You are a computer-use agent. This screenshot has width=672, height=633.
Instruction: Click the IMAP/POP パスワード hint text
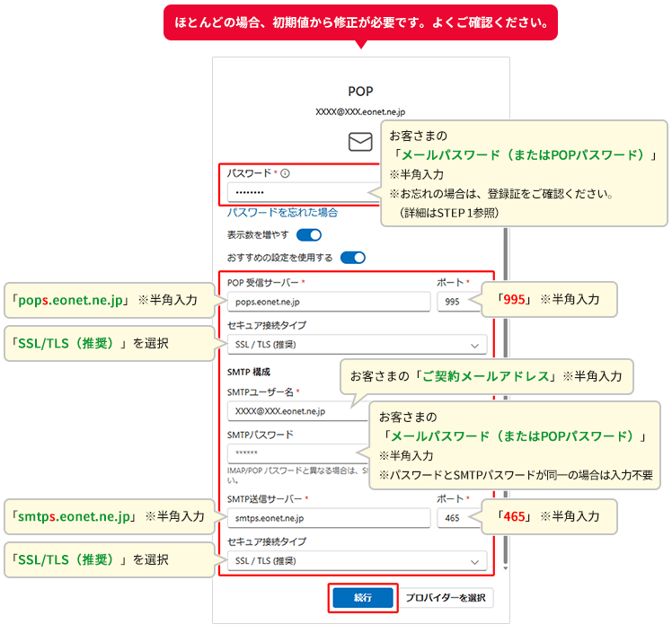tap(297, 475)
